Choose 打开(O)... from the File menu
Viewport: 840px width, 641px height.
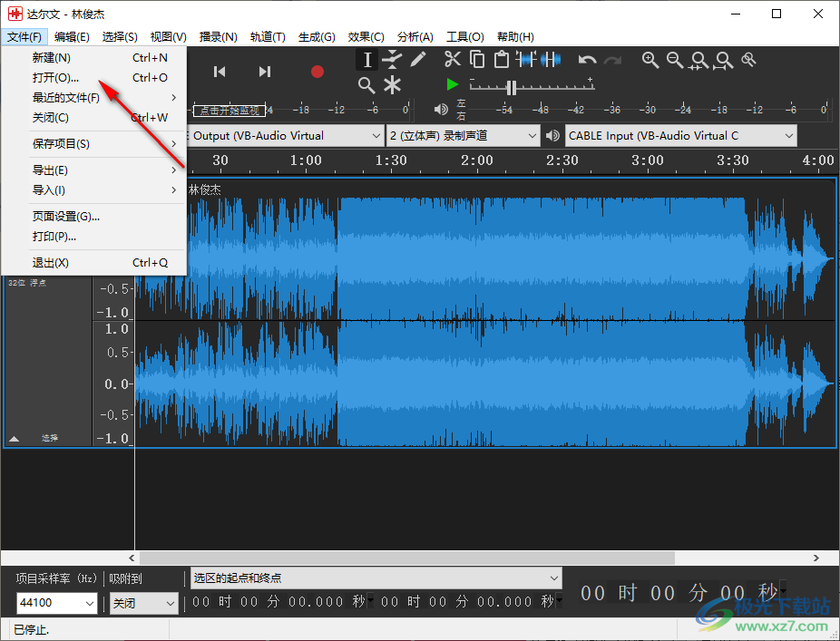tap(56, 77)
